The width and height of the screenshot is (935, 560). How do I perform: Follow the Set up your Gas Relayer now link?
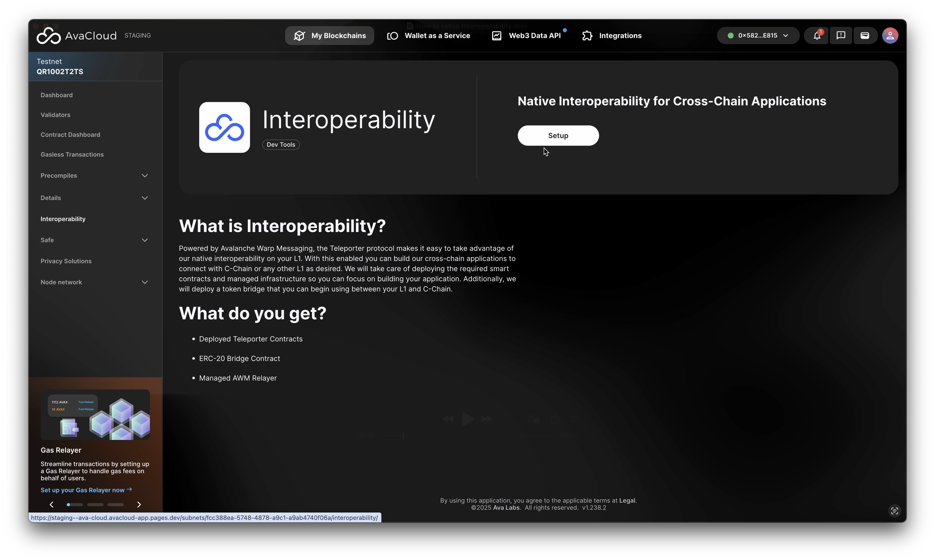[86, 490]
